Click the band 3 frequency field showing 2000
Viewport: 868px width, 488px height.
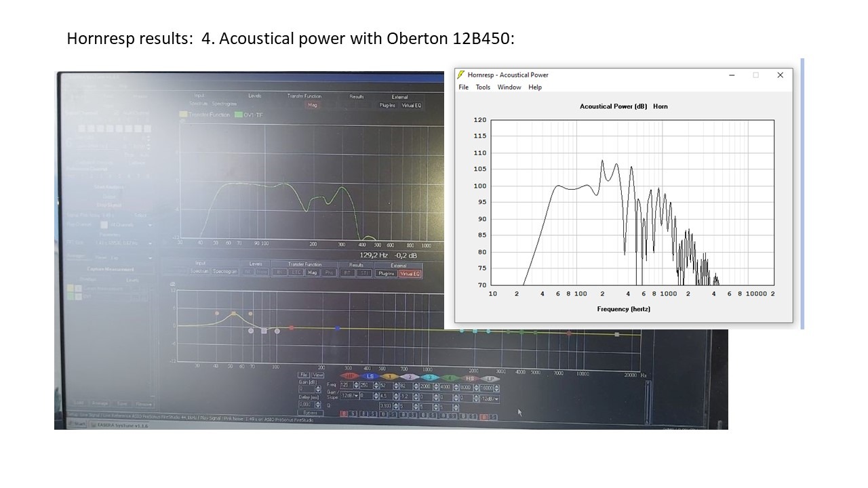pyautogui.click(x=426, y=386)
